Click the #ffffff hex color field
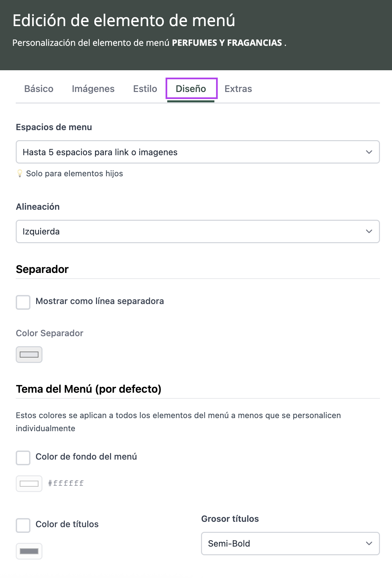The image size is (392, 578). (66, 483)
